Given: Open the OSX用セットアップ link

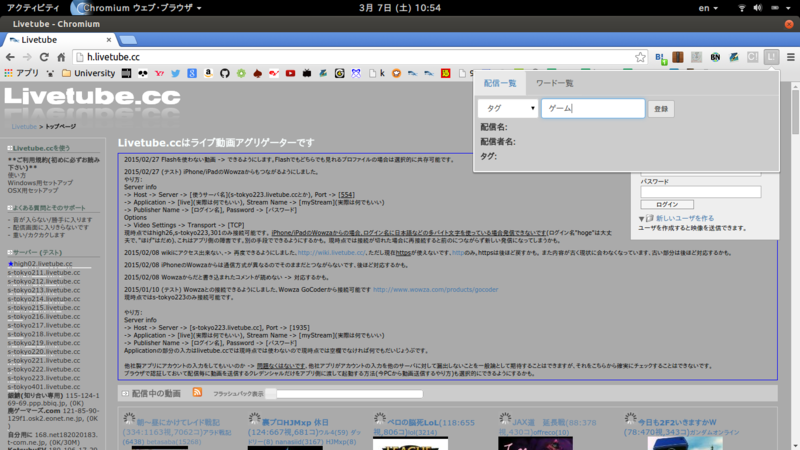Looking at the screenshot, I should [x=33, y=190].
